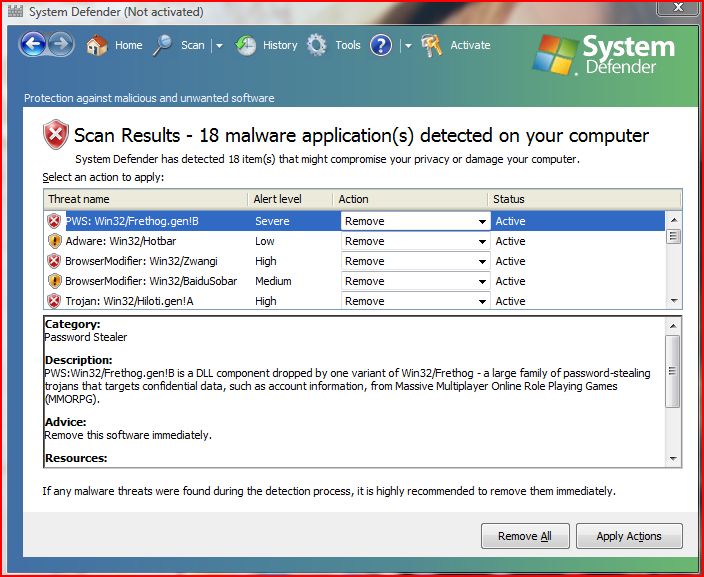Click the Home house icon
The height and width of the screenshot is (577, 704).
click(x=97, y=45)
